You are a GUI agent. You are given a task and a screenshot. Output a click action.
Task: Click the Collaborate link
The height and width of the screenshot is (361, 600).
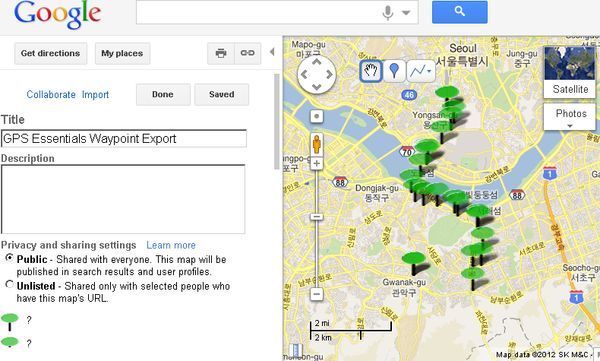pyautogui.click(x=51, y=95)
